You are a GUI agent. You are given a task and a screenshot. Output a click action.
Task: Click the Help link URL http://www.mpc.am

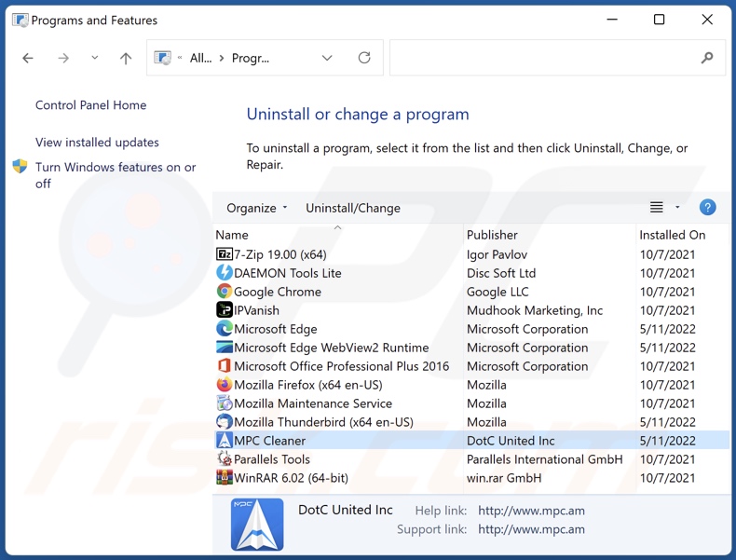pyautogui.click(x=531, y=511)
